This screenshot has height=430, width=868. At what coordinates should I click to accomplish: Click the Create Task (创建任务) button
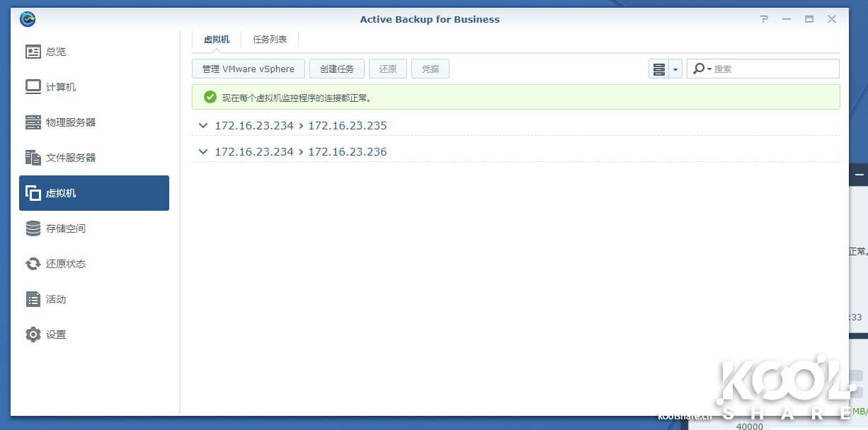point(337,69)
